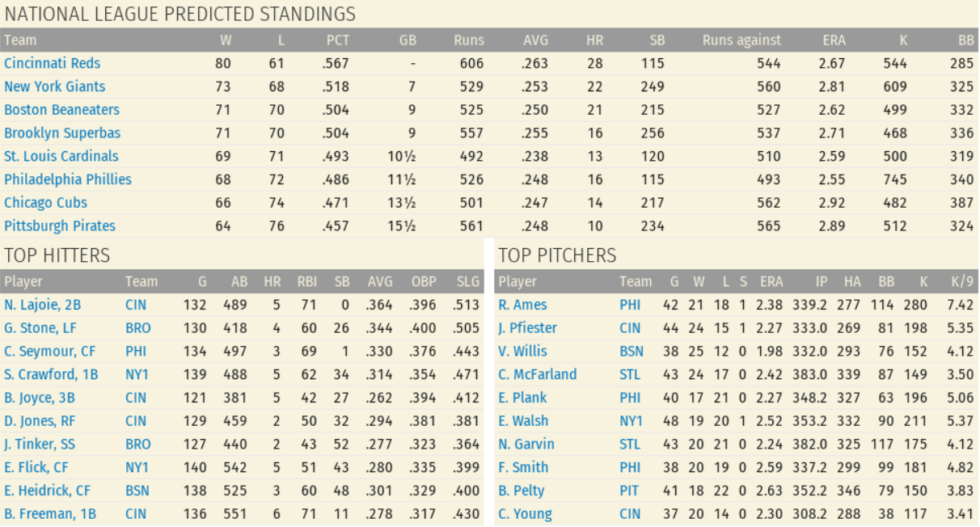This screenshot has width=980, height=527.
Task: Click the New York Giants link
Action: click(54, 86)
